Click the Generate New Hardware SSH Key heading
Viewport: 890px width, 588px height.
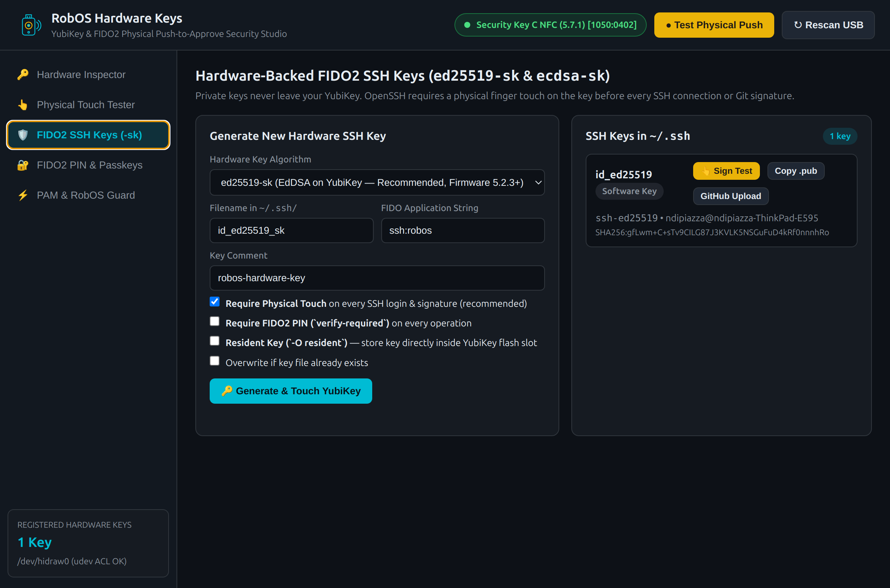point(298,136)
